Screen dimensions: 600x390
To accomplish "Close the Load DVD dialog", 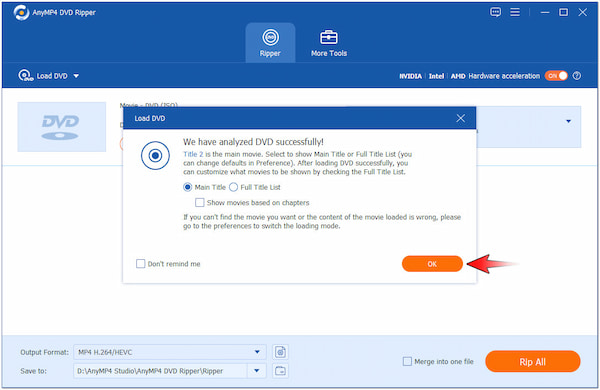I will pyautogui.click(x=460, y=118).
